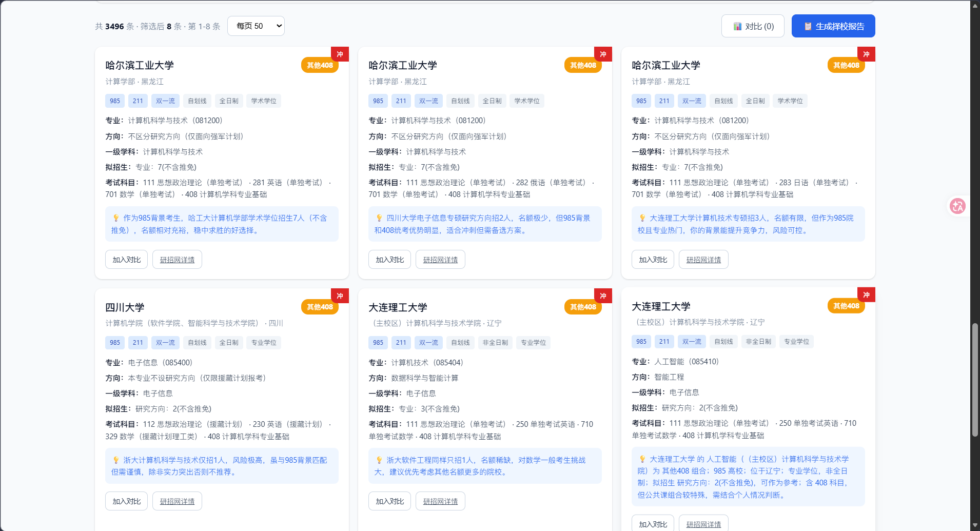980x531 pixels.
Task: Open 研招网详情 for 哈工大 282 俄语 card
Action: (x=440, y=260)
